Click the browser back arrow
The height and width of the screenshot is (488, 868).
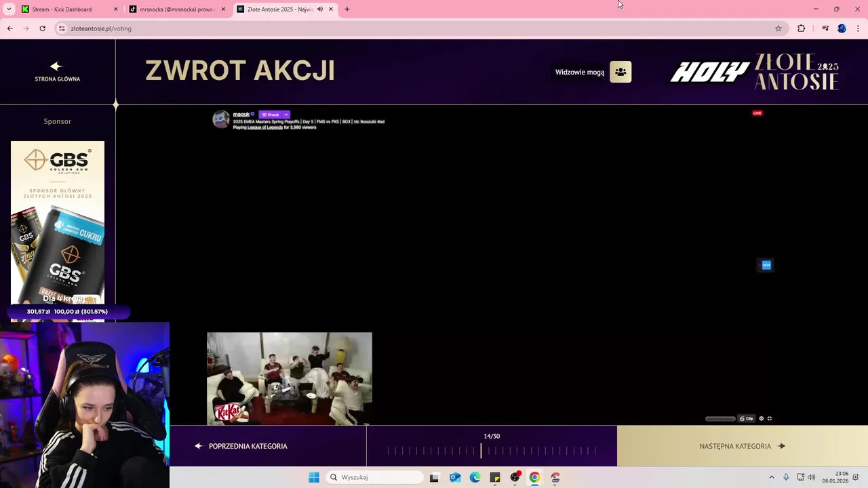click(9, 28)
